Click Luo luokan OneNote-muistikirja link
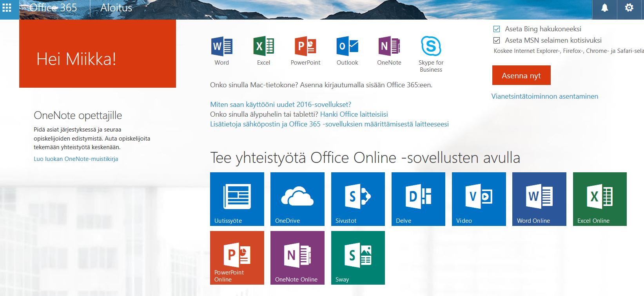The width and height of the screenshot is (644, 296). click(x=76, y=159)
